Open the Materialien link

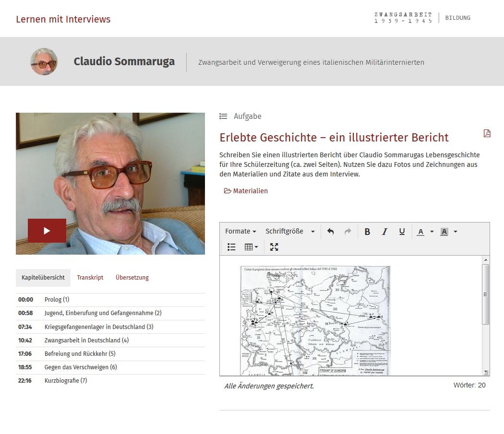click(251, 191)
